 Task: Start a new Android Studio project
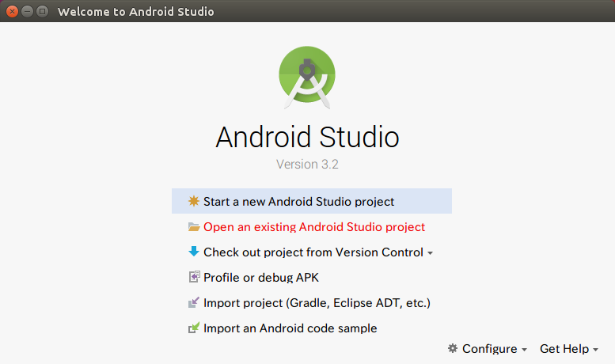(x=312, y=201)
